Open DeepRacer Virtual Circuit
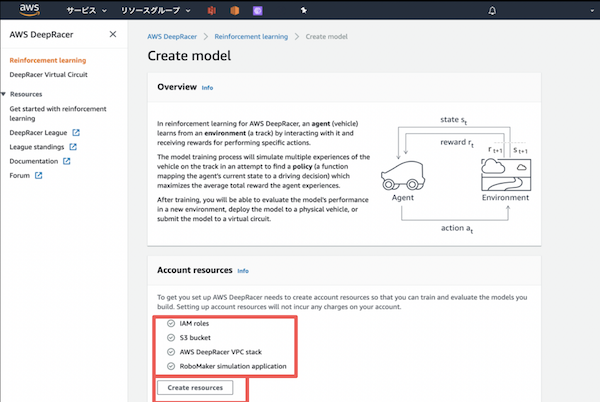Screen dimensions: 600x402 tap(49, 75)
